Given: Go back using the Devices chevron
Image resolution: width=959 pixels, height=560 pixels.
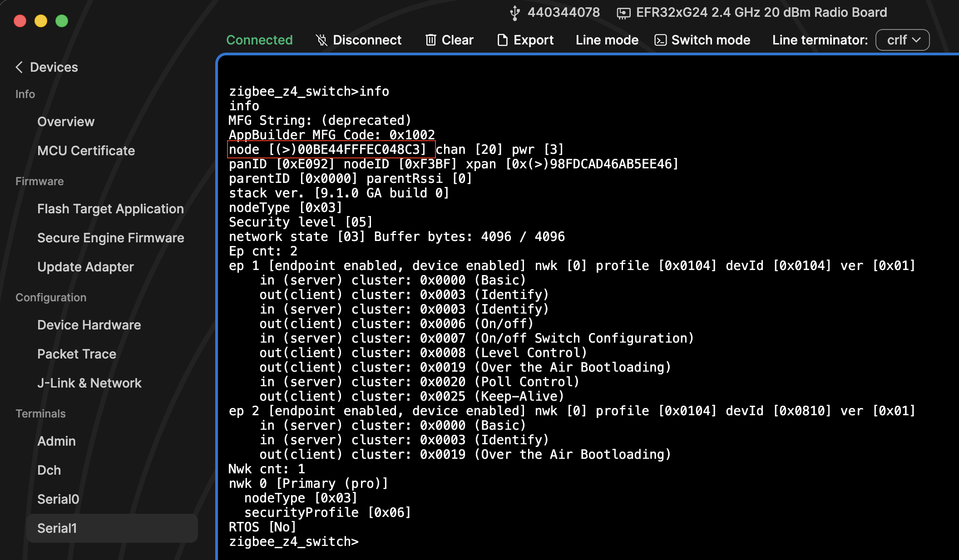Looking at the screenshot, I should click(19, 67).
